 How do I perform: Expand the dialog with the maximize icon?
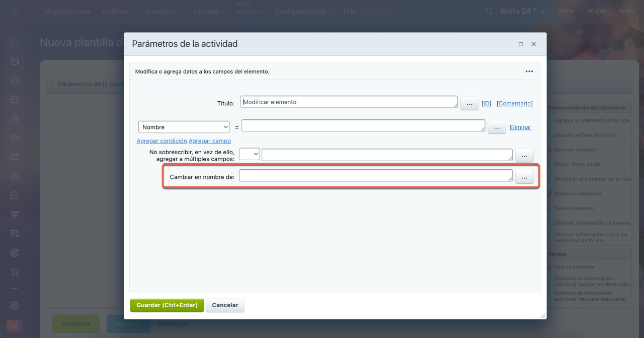click(521, 44)
